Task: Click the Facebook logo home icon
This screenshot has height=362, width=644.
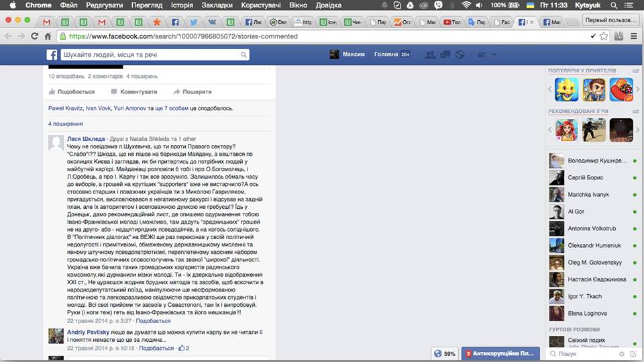Action: (52, 54)
